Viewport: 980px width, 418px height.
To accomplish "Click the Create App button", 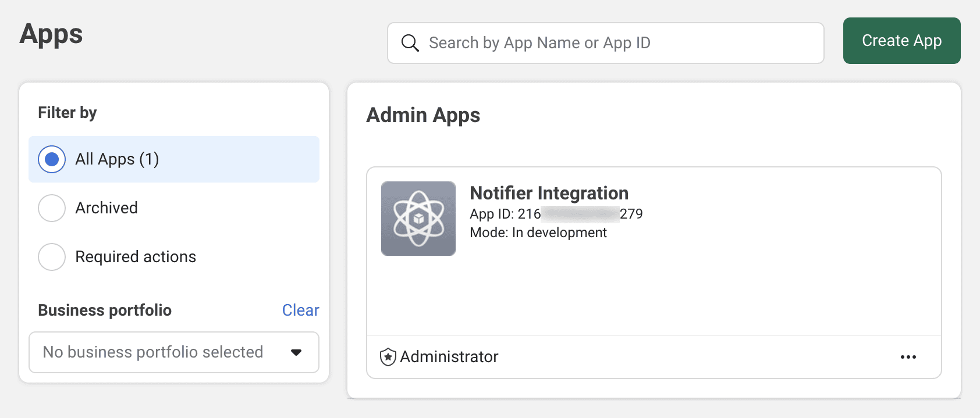I will point(902,41).
